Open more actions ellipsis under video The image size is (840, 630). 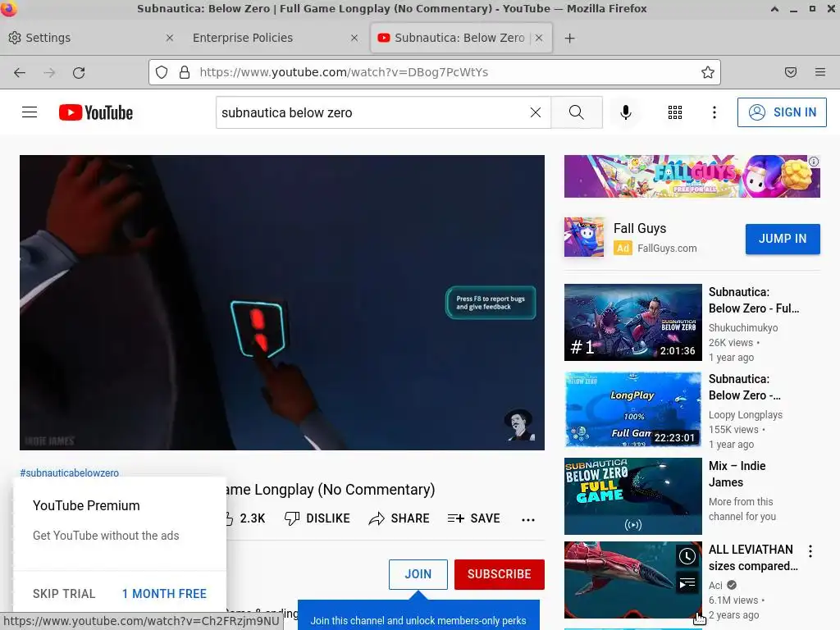pos(528,519)
